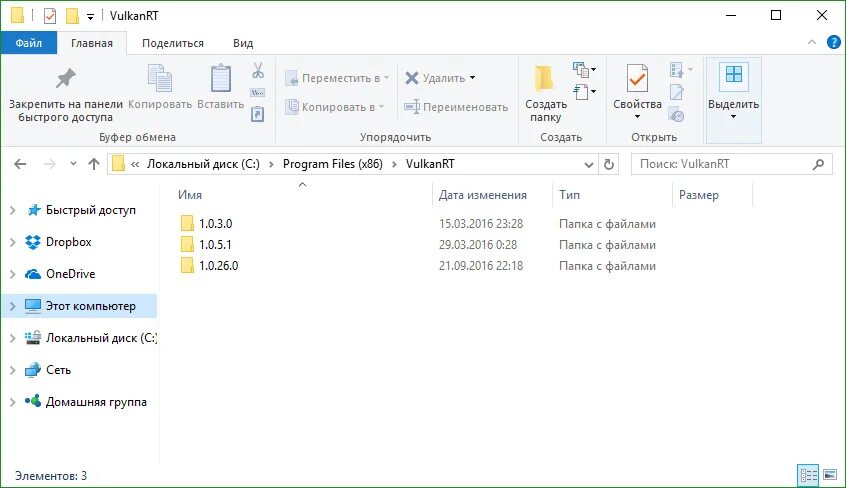Click Program Files (x86) in breadcrumb
This screenshot has height=488, width=846.
tap(332, 164)
